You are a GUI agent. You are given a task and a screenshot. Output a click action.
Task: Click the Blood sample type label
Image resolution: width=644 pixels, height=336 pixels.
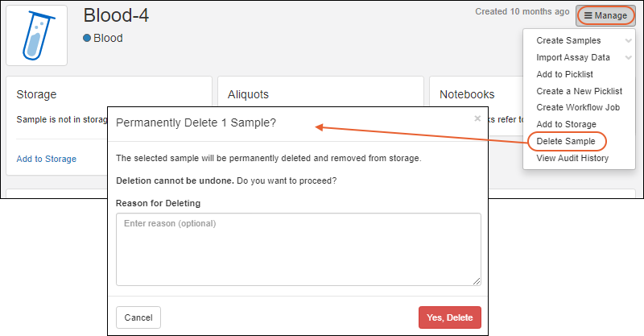tap(108, 38)
